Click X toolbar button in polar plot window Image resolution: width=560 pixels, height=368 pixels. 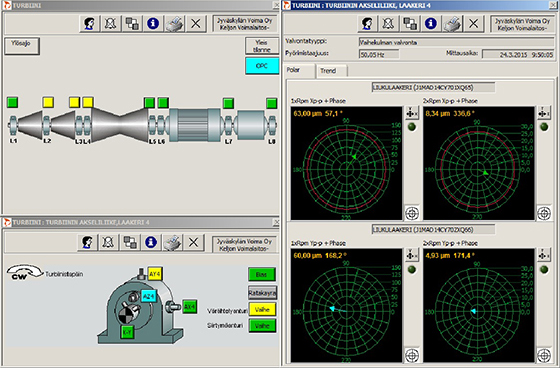click(474, 24)
